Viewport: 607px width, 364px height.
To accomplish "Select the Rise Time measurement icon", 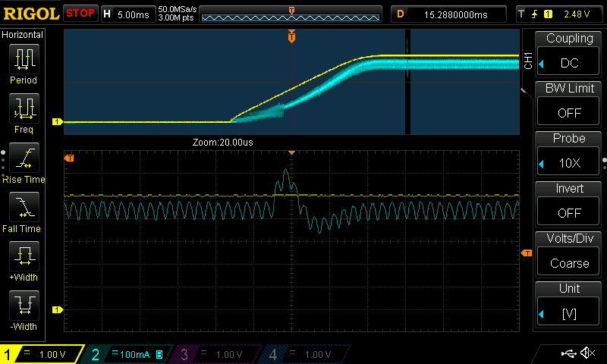I will tap(24, 158).
